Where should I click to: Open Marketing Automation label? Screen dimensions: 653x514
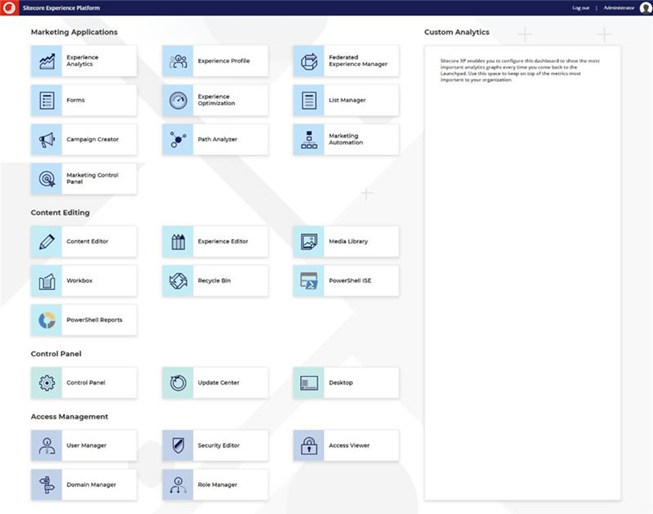pos(346,139)
